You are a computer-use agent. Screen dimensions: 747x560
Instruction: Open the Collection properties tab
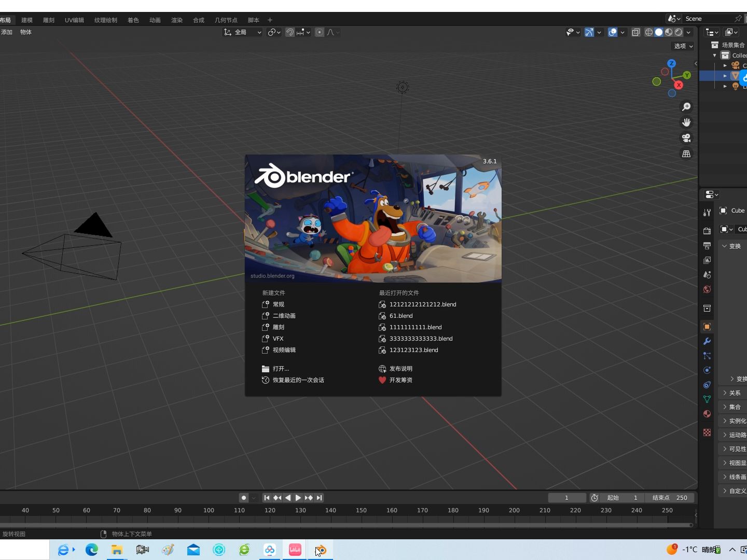click(707, 308)
